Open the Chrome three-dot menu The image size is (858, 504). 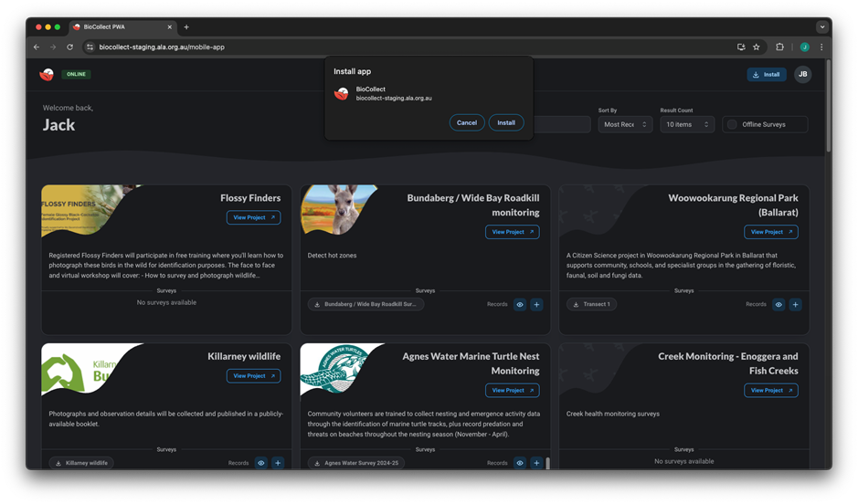point(821,47)
